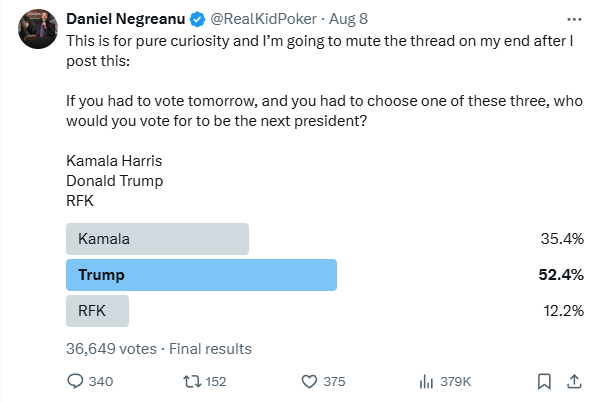
Task: Click the 375 likes count
Action: tap(334, 381)
